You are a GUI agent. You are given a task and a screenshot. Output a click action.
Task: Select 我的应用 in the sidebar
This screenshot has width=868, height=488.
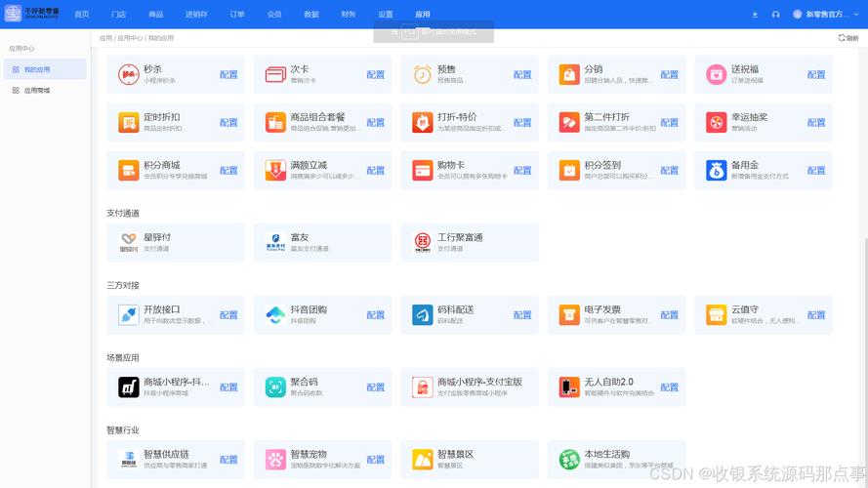pyautogui.click(x=44, y=69)
